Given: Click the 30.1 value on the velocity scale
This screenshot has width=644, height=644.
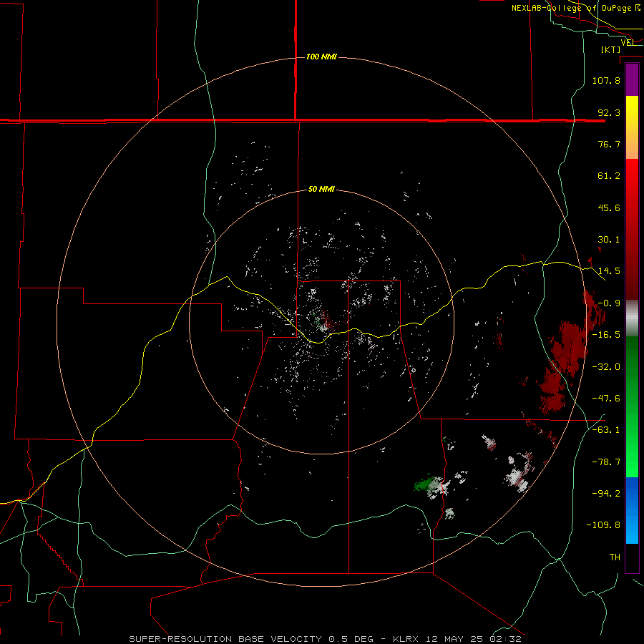Looking at the screenshot, I should coord(609,240).
